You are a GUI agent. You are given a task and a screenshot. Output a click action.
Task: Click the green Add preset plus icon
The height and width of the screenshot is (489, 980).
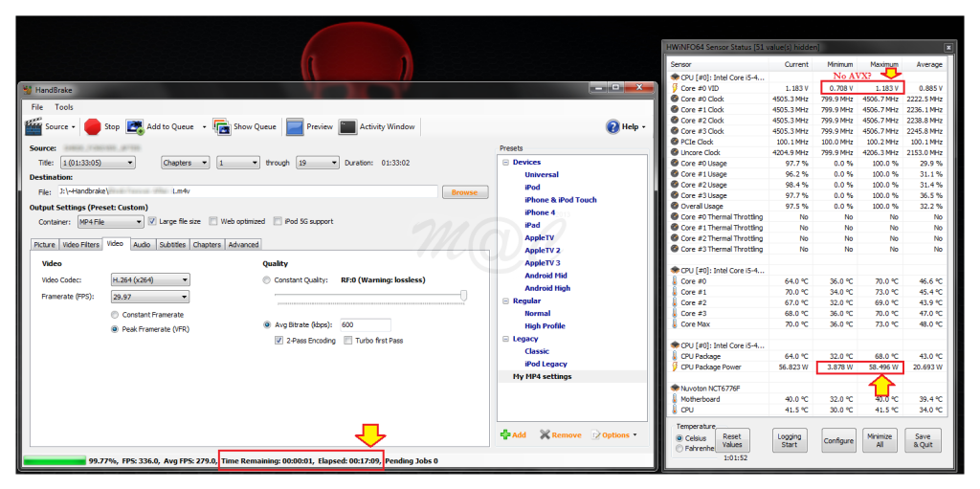tap(505, 434)
